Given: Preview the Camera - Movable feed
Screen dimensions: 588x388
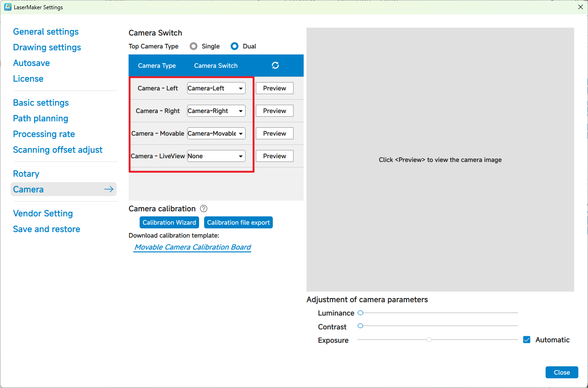Looking at the screenshot, I should click(275, 133).
